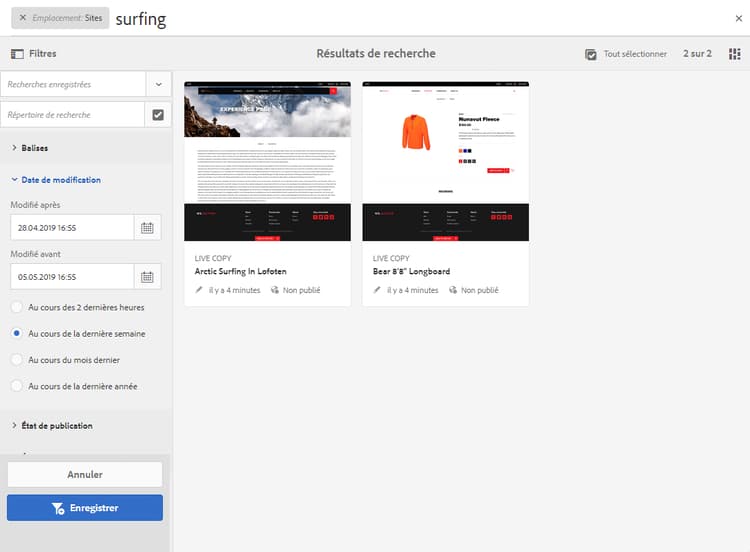This screenshot has height=552, width=750.
Task: Click the Répertoire de recherche field
Action: click(x=73, y=115)
